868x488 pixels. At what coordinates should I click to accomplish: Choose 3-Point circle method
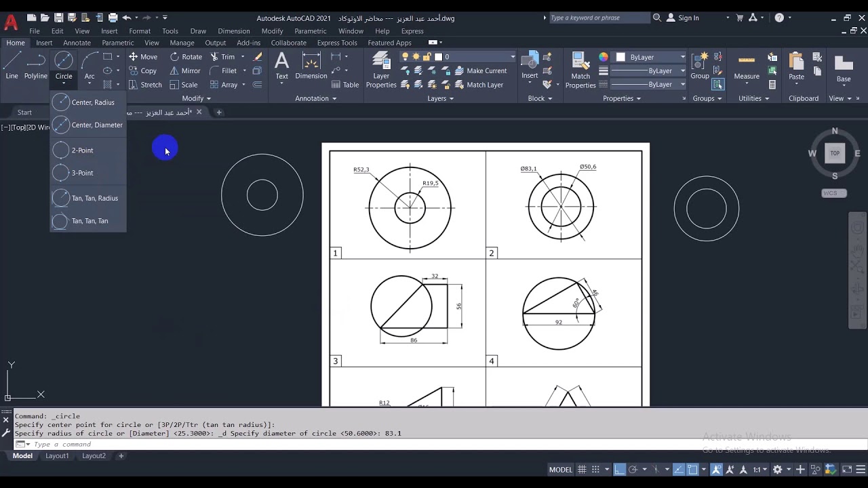[x=88, y=173]
